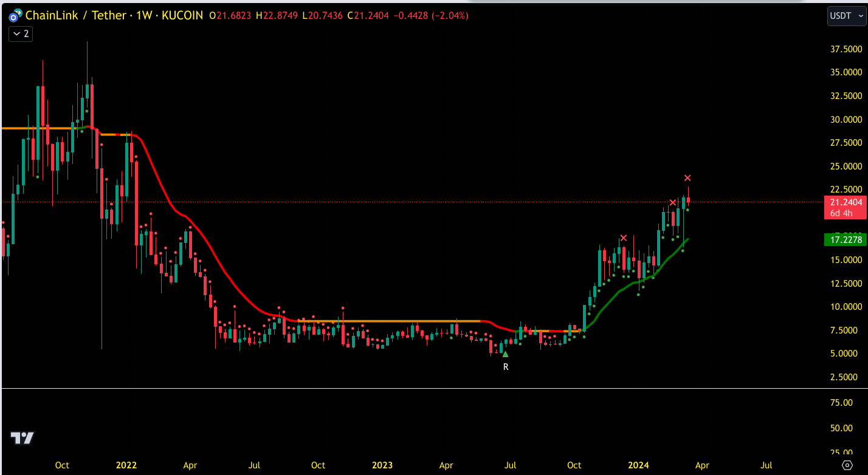Viewport: 868px width, 475px height.
Task: Click the 2024 label on time axis
Action: (639, 465)
